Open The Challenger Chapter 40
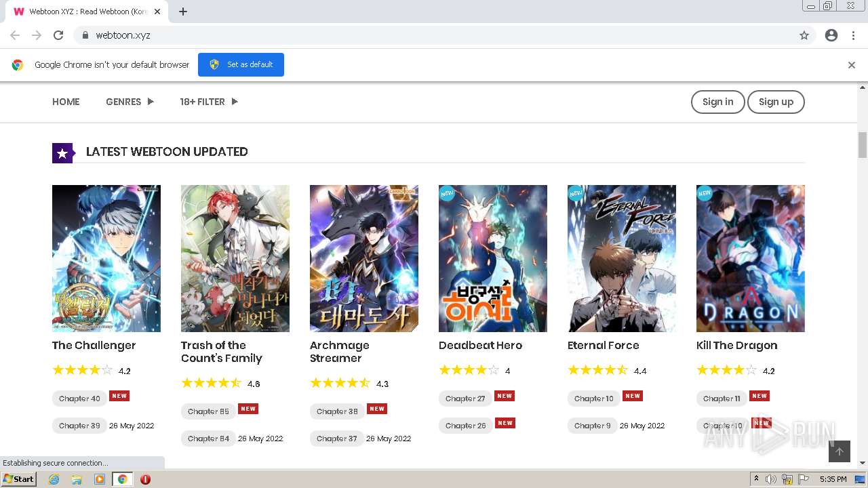This screenshot has height=488, width=868. (79, 399)
